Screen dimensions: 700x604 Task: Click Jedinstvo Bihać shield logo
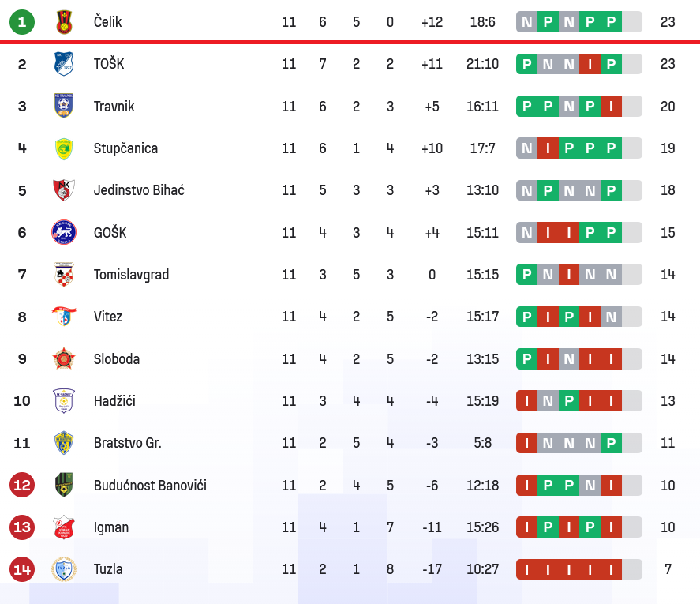click(x=64, y=190)
